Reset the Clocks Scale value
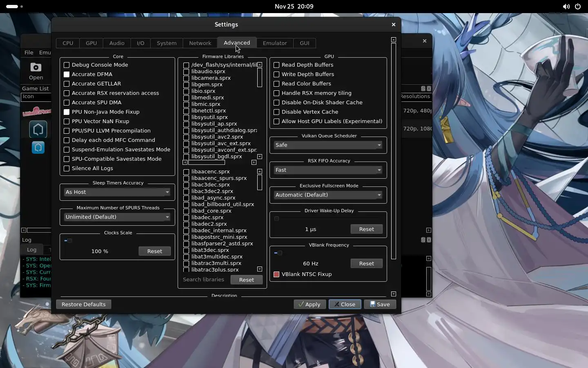The image size is (588, 368). click(155, 251)
